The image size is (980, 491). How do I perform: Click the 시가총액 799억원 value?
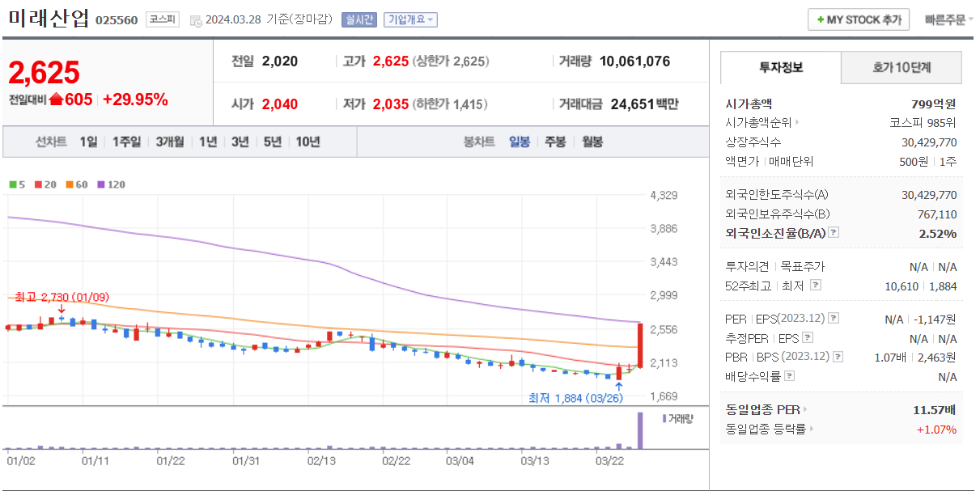tap(933, 104)
